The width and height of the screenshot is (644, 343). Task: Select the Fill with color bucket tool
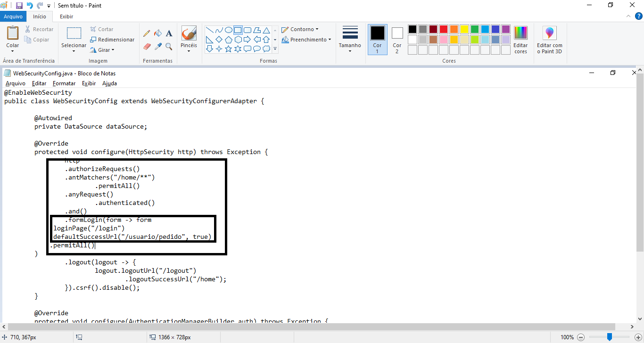(x=158, y=33)
